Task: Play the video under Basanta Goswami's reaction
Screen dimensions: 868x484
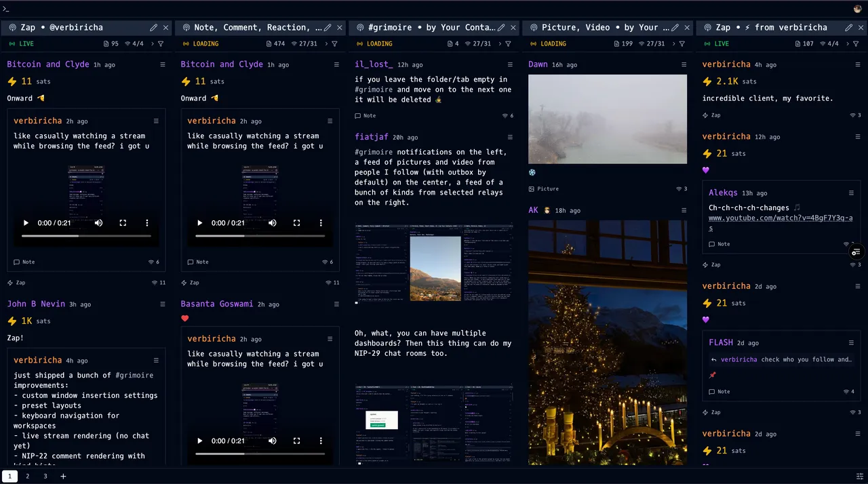Action: [199, 441]
